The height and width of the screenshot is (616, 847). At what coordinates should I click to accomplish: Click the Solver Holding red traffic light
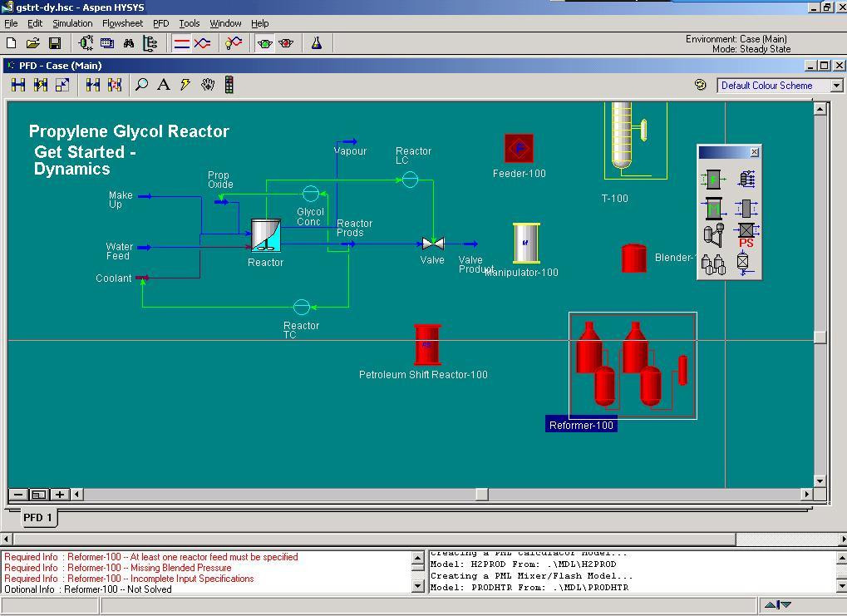(x=286, y=43)
